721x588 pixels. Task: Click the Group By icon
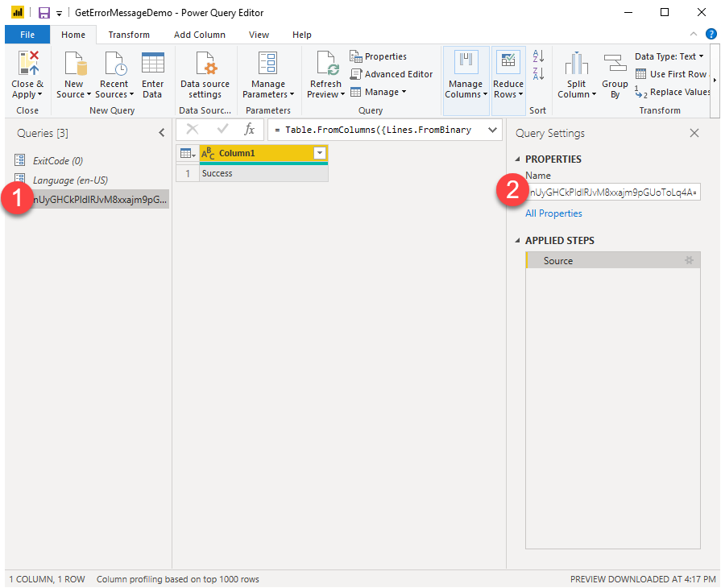pos(615,63)
